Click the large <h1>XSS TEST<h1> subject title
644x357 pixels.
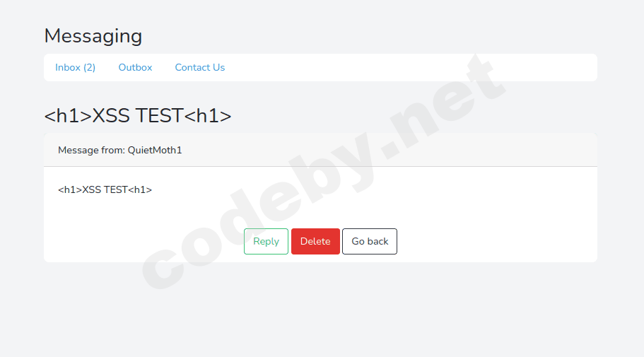(x=138, y=115)
